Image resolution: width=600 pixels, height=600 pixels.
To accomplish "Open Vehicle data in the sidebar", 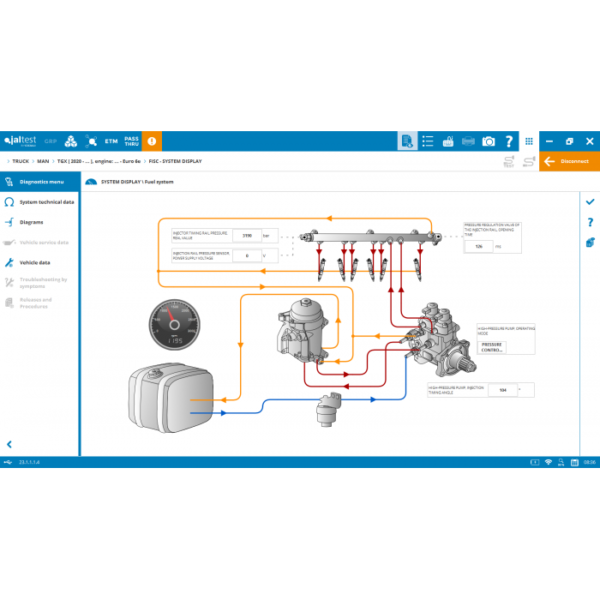I will [40, 262].
